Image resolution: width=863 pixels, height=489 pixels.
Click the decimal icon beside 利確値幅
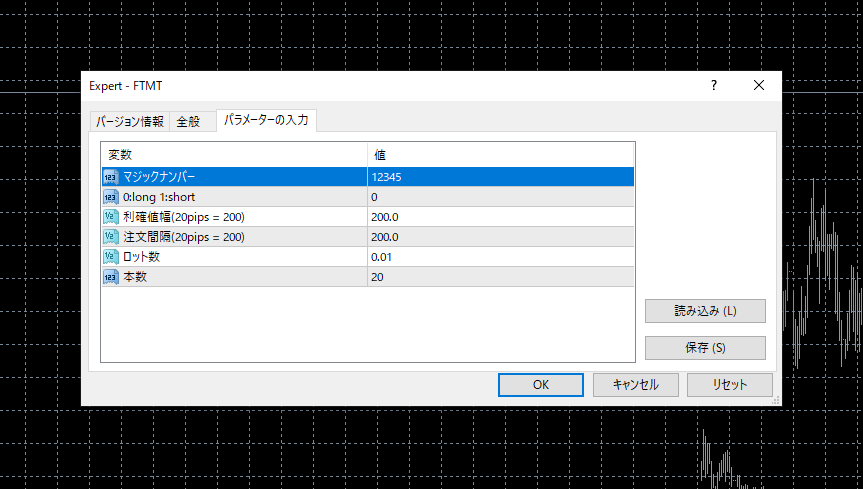click(110, 217)
